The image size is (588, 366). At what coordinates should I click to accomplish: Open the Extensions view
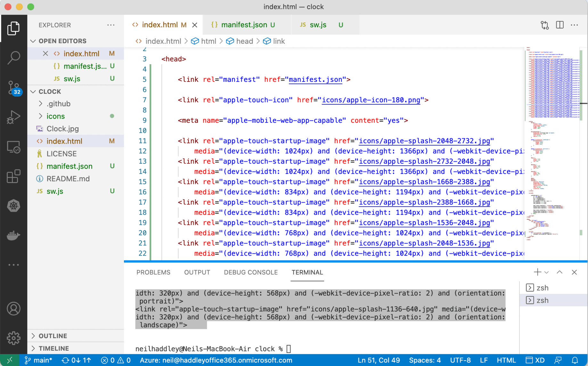point(13,176)
